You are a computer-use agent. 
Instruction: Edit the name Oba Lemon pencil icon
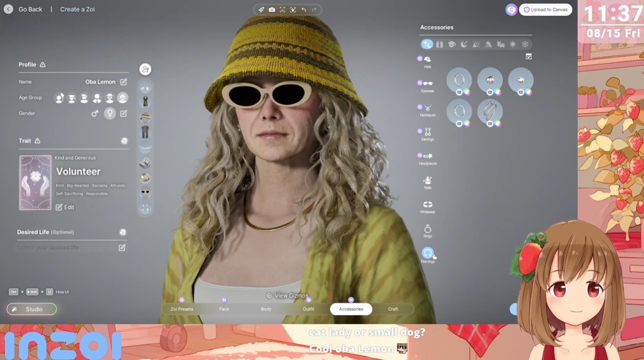[124, 82]
